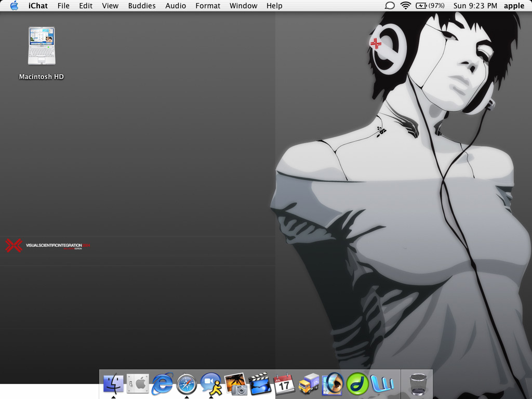Click the apple user name in menu bar
Image resolution: width=532 pixels, height=399 pixels.
coord(514,6)
